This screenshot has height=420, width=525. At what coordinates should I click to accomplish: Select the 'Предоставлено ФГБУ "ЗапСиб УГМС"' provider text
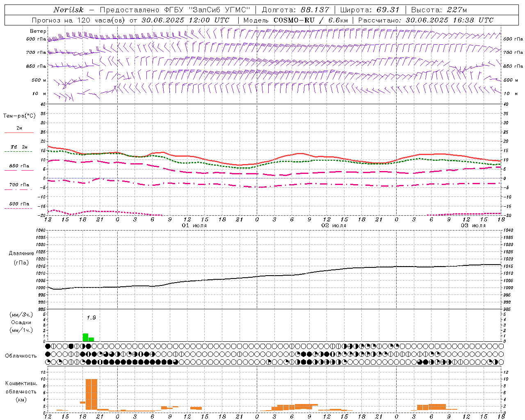click(175, 10)
